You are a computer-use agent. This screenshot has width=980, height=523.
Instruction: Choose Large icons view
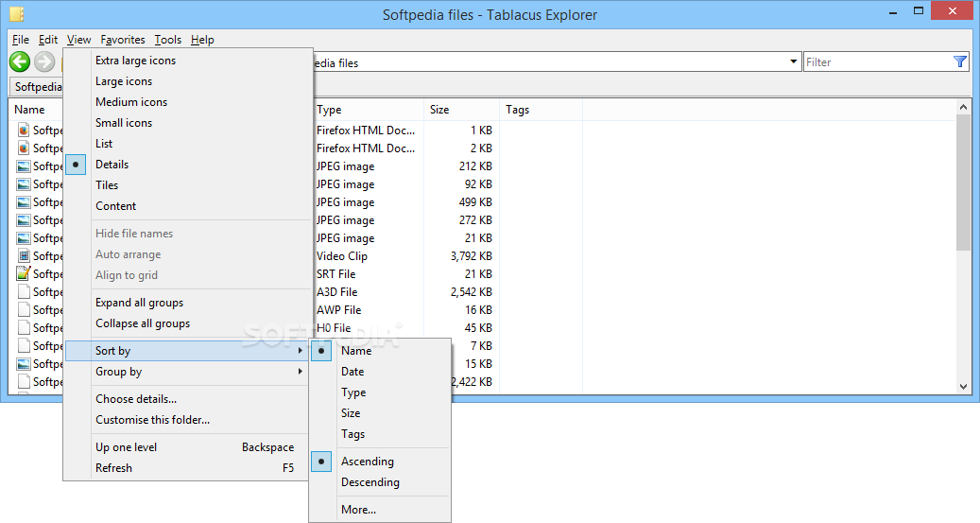(x=187, y=81)
